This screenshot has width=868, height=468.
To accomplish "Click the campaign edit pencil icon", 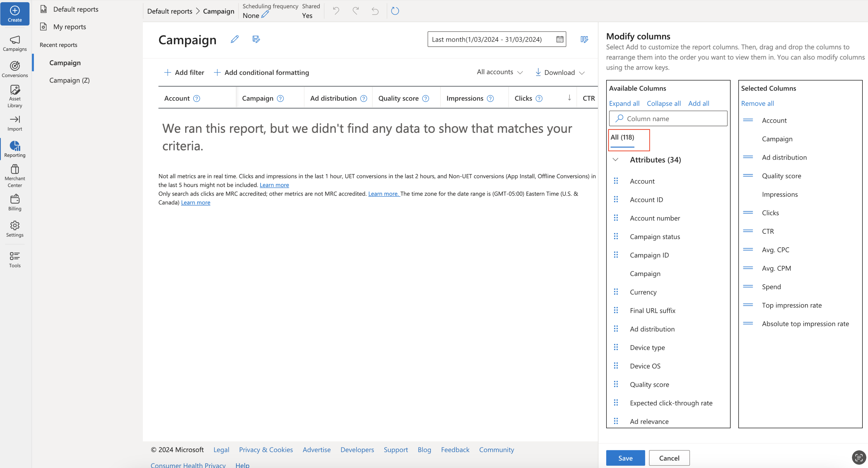I will [x=235, y=39].
